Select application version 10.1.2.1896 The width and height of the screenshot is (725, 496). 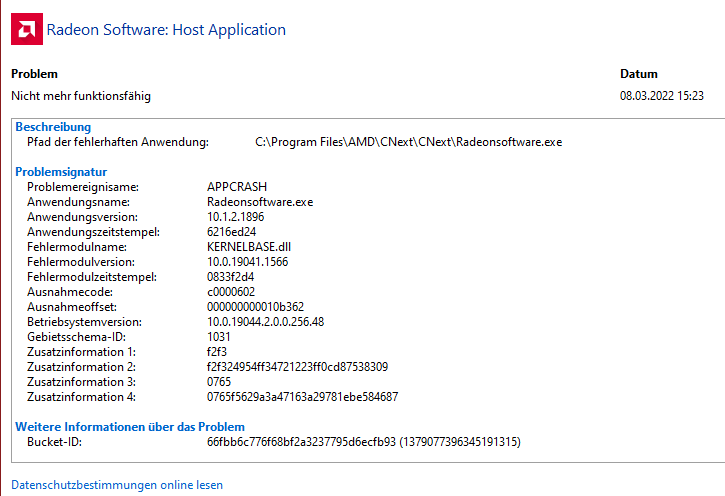pos(235,217)
